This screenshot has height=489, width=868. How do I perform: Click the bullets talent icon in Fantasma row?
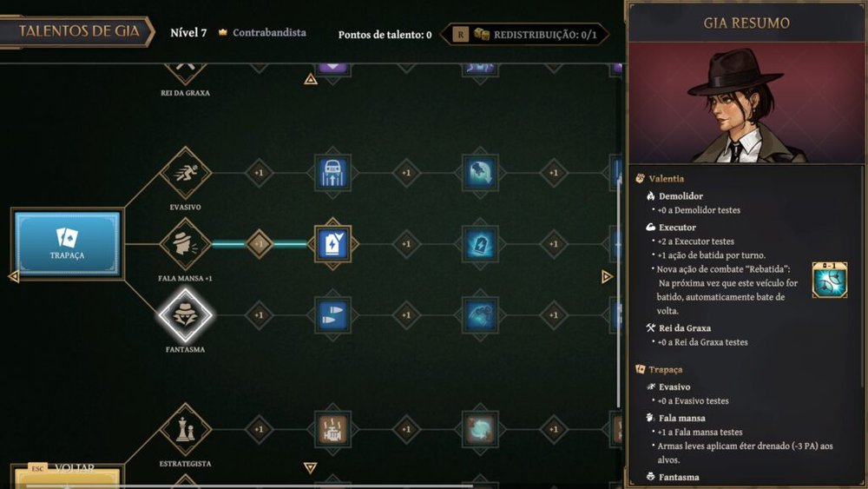tap(332, 314)
